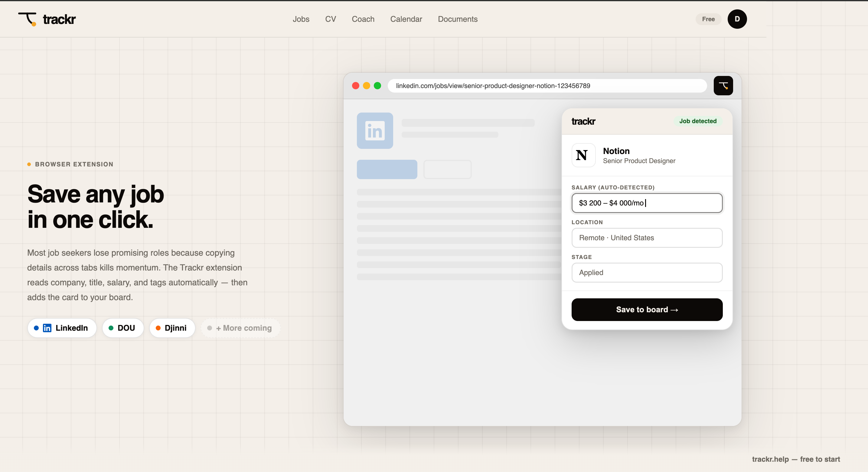The image size is (868, 472).
Task: Click the Free plan badge
Action: [x=708, y=19]
